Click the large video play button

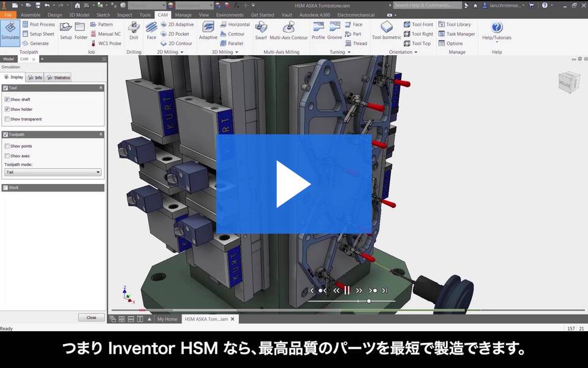click(x=294, y=184)
